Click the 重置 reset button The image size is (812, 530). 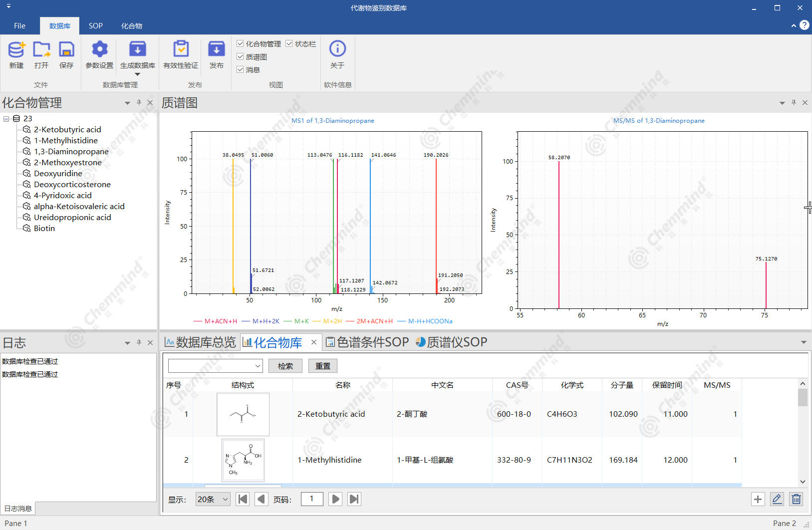323,366
